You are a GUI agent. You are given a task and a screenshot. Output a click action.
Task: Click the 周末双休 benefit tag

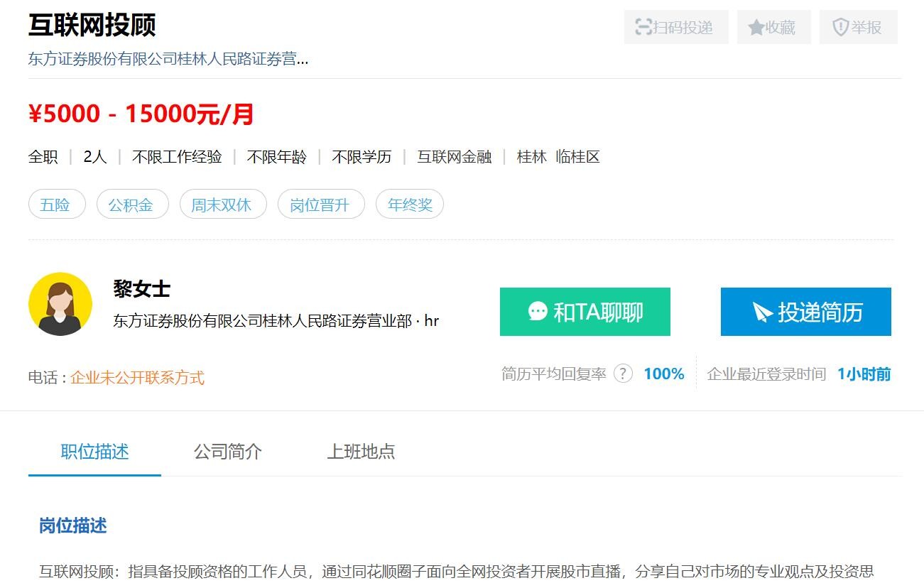pyautogui.click(x=223, y=205)
